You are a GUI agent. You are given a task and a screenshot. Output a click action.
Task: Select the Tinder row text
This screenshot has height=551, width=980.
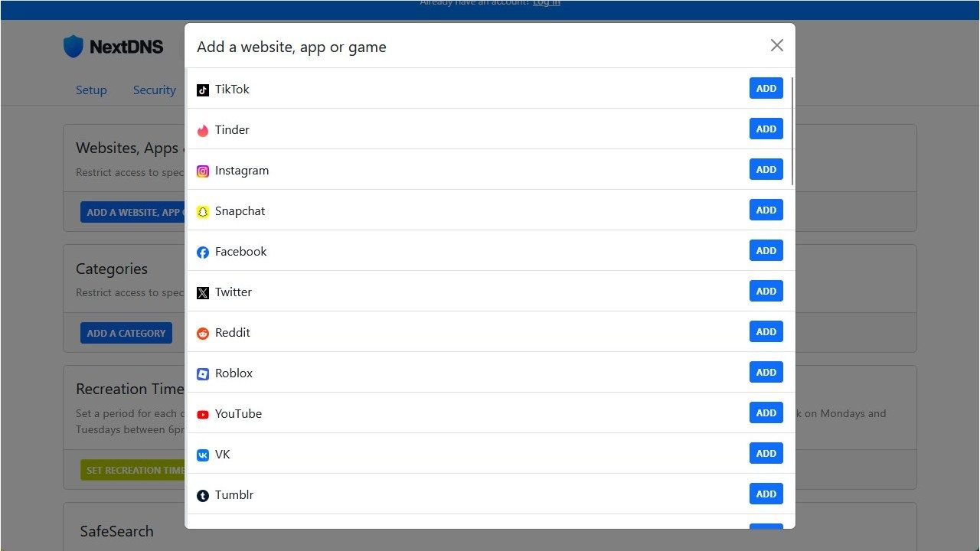point(232,130)
